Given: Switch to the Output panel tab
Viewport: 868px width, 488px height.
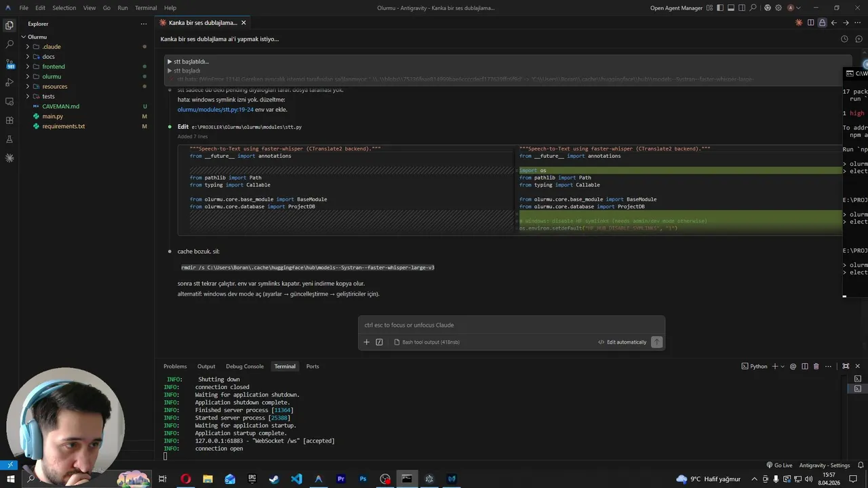Looking at the screenshot, I should click(206, 366).
